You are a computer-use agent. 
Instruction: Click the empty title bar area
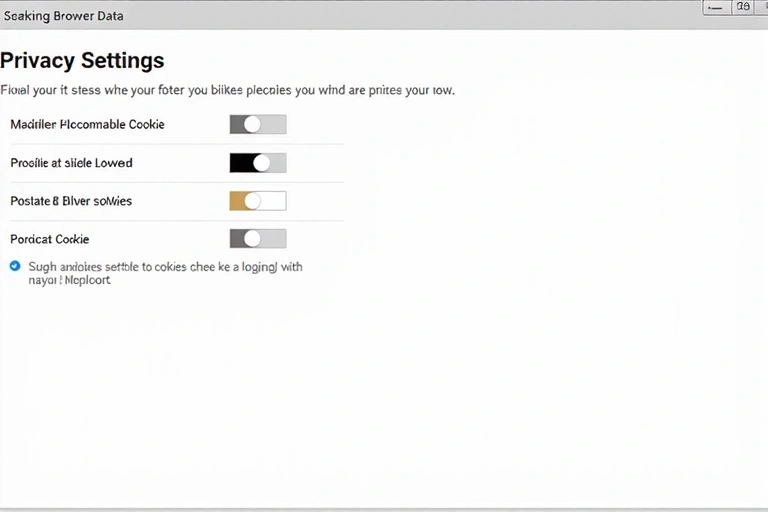click(x=400, y=16)
